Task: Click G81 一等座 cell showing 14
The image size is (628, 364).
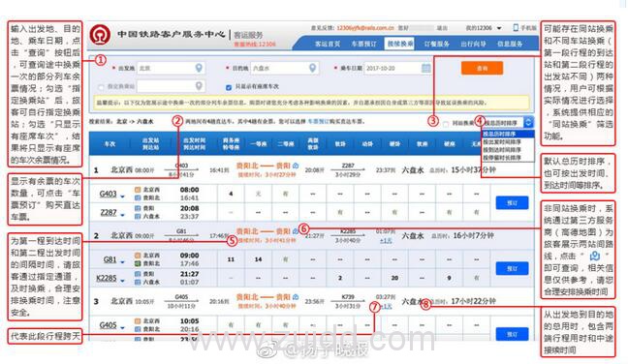Action: pos(259,259)
